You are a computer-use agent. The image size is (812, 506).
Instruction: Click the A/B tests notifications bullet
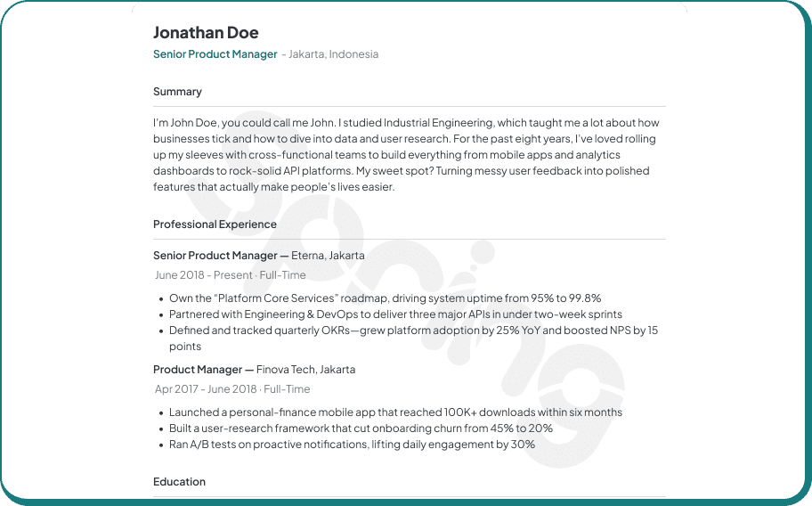pyautogui.click(x=352, y=445)
